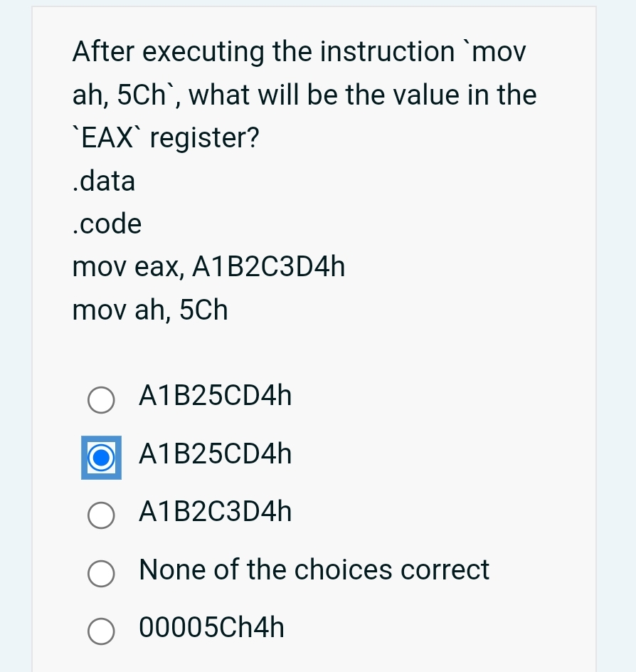
Task: Click the 'None of the choices correct' text
Action: point(314,570)
